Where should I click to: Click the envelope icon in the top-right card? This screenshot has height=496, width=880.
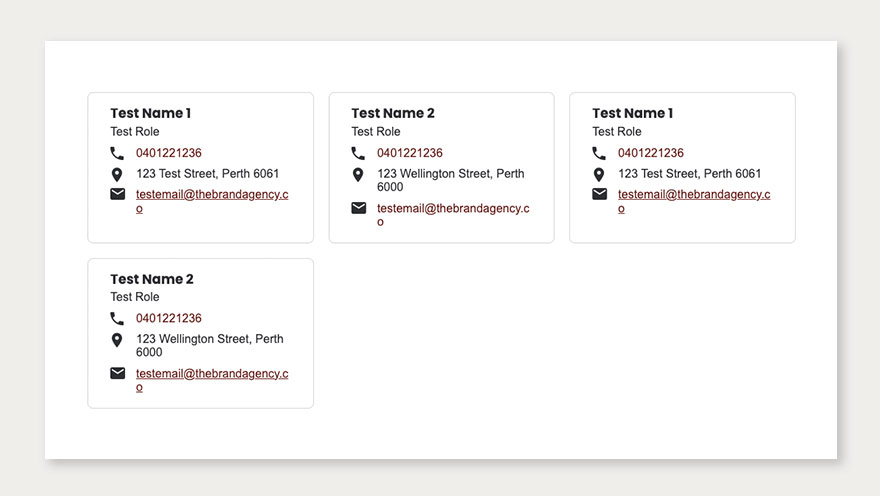point(599,194)
